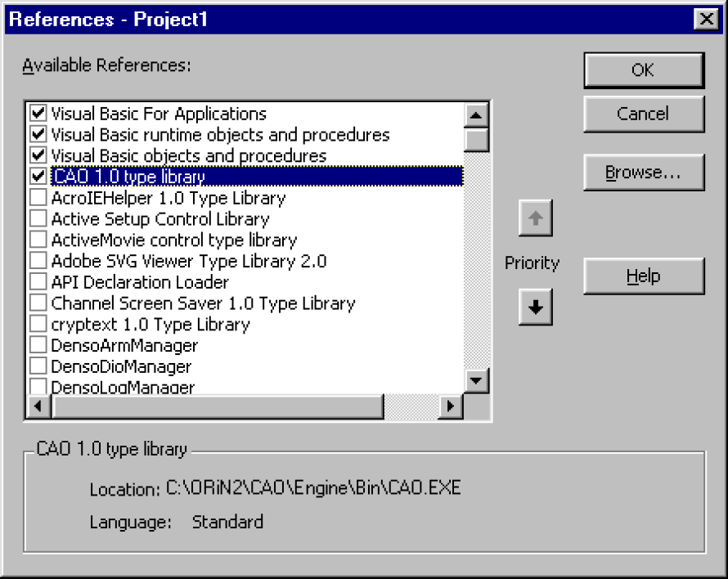Click the horizontal scrollbar thumb
The image size is (728, 579).
(218, 406)
